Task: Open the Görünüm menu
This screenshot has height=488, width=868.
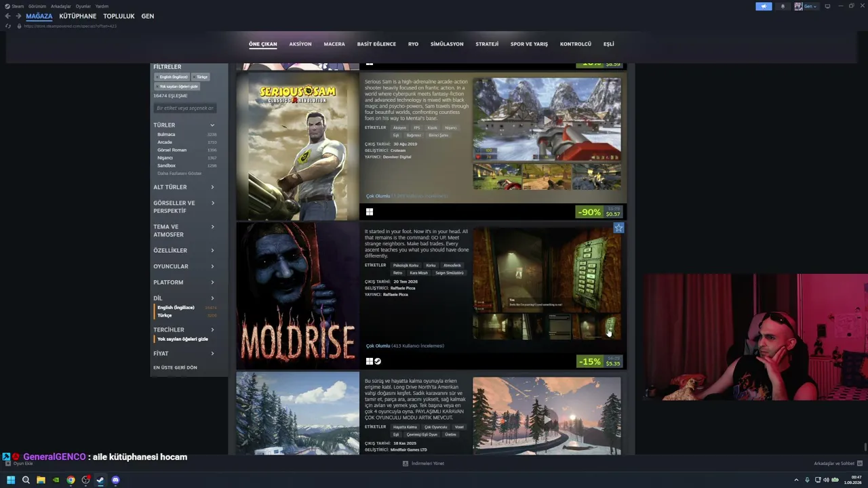Action: (x=37, y=6)
